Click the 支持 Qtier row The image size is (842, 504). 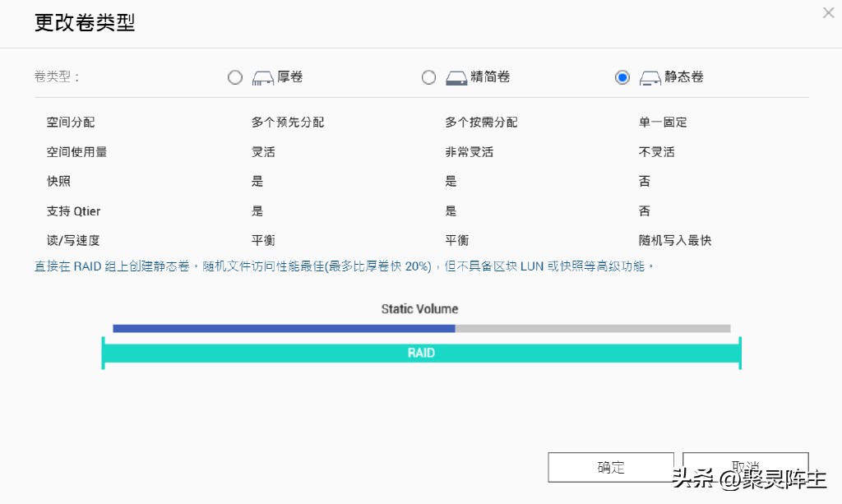click(72, 210)
